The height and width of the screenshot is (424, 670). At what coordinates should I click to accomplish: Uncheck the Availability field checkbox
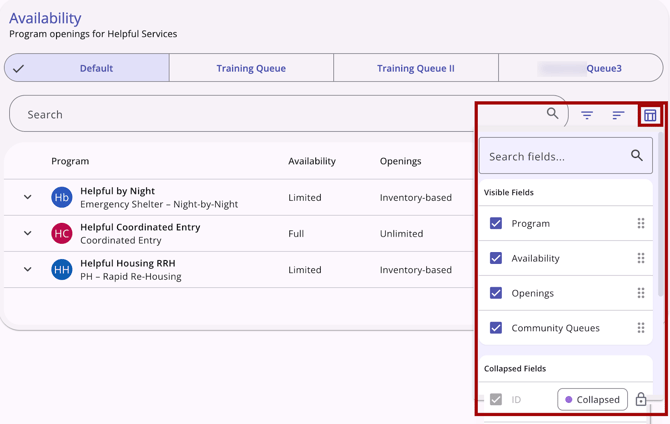coord(496,258)
